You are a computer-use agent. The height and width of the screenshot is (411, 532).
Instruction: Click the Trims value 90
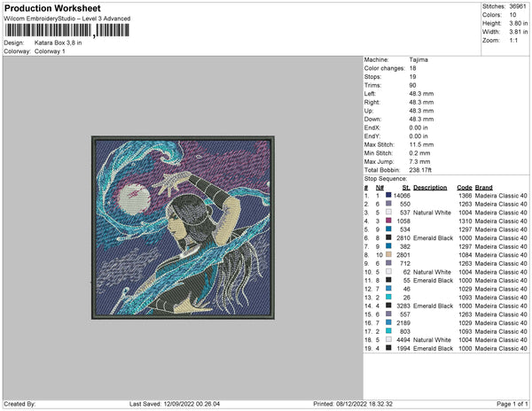point(412,85)
